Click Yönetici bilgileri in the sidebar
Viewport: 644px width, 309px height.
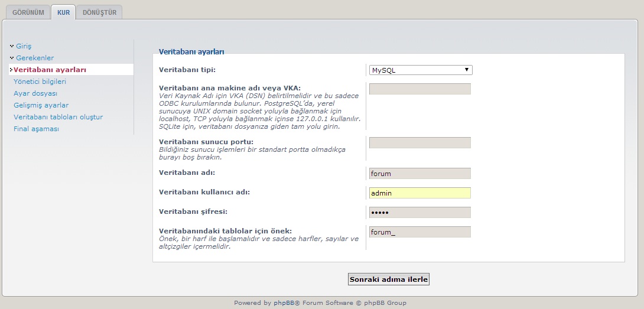40,82
